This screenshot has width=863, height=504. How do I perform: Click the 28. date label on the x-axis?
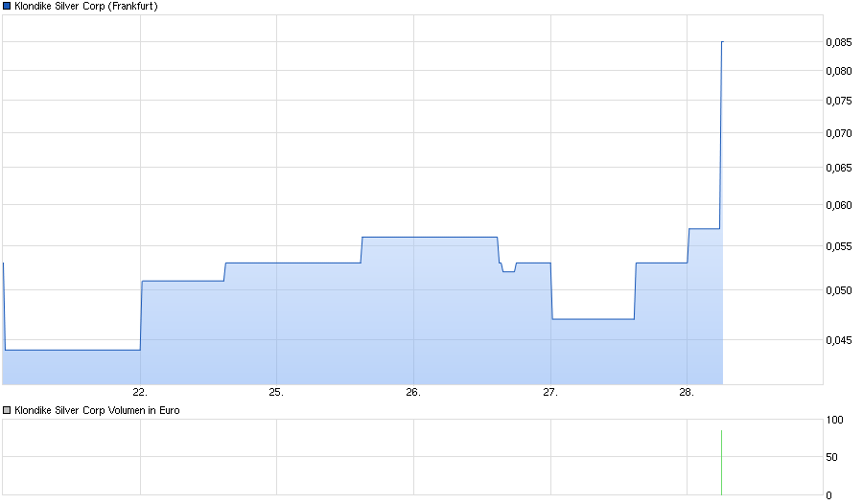(687, 392)
